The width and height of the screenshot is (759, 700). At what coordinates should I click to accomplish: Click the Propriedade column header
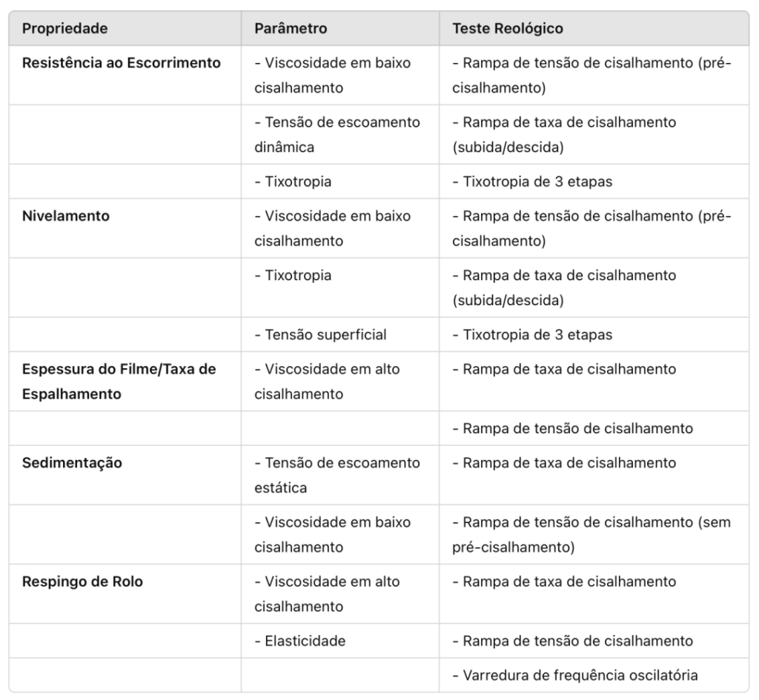tap(125, 29)
